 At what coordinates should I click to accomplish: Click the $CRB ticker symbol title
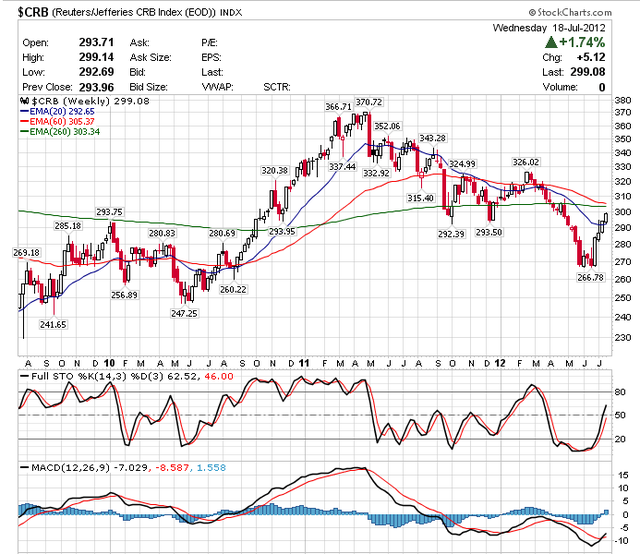click(33, 12)
